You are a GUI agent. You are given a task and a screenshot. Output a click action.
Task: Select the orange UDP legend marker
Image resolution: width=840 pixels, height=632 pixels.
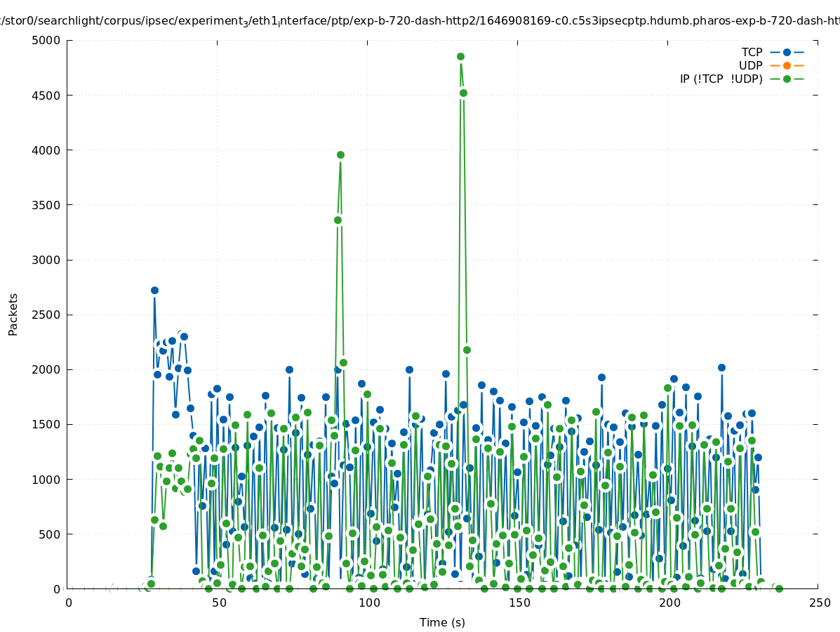click(x=787, y=65)
